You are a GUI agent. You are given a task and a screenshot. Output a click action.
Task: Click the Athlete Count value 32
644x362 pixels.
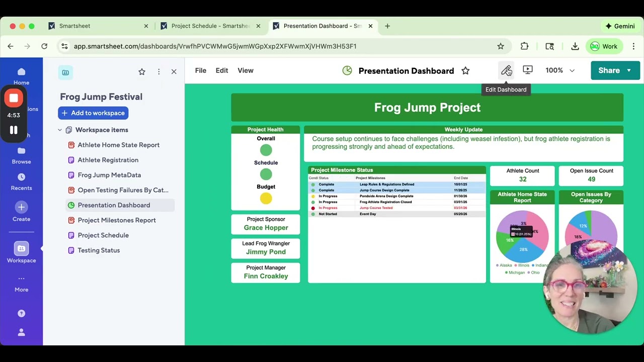523,179
